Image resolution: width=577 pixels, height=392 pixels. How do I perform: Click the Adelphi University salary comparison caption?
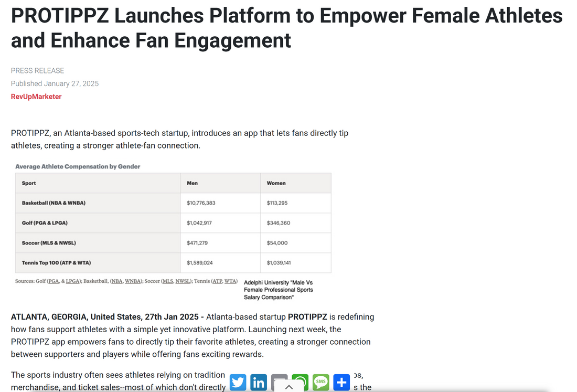(x=278, y=290)
